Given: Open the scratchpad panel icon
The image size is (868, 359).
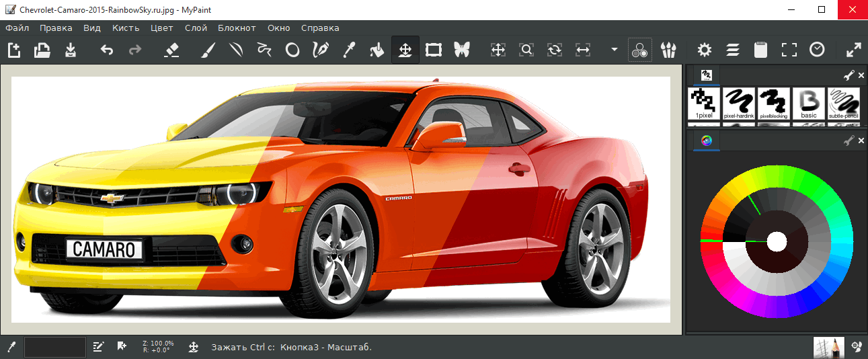Looking at the screenshot, I should [760, 50].
